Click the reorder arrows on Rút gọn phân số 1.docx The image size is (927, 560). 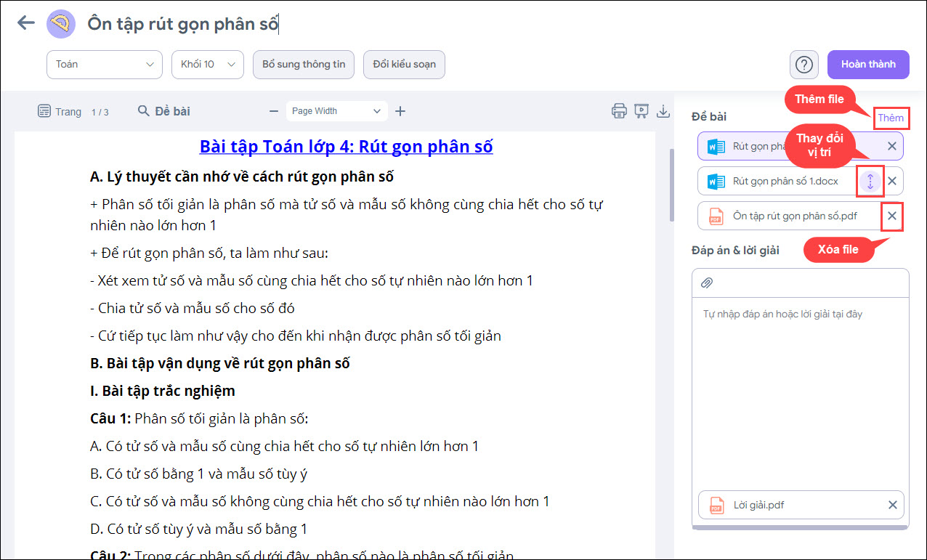[x=870, y=181]
